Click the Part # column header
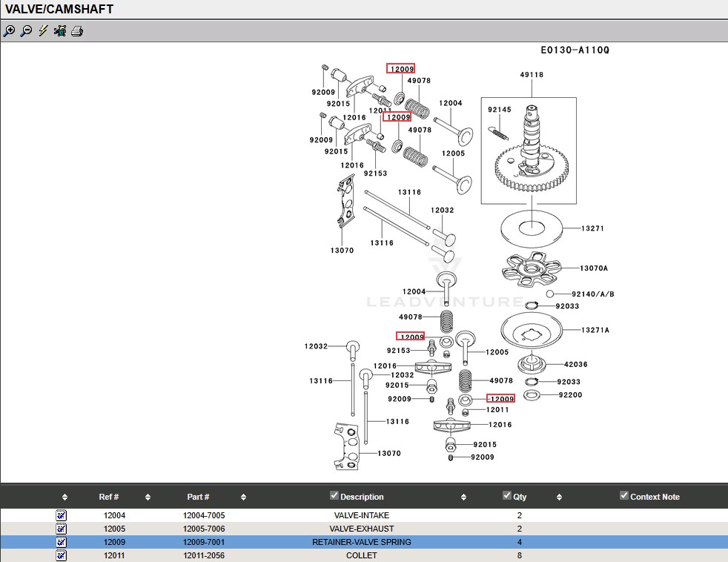The height and width of the screenshot is (562, 728). click(198, 497)
